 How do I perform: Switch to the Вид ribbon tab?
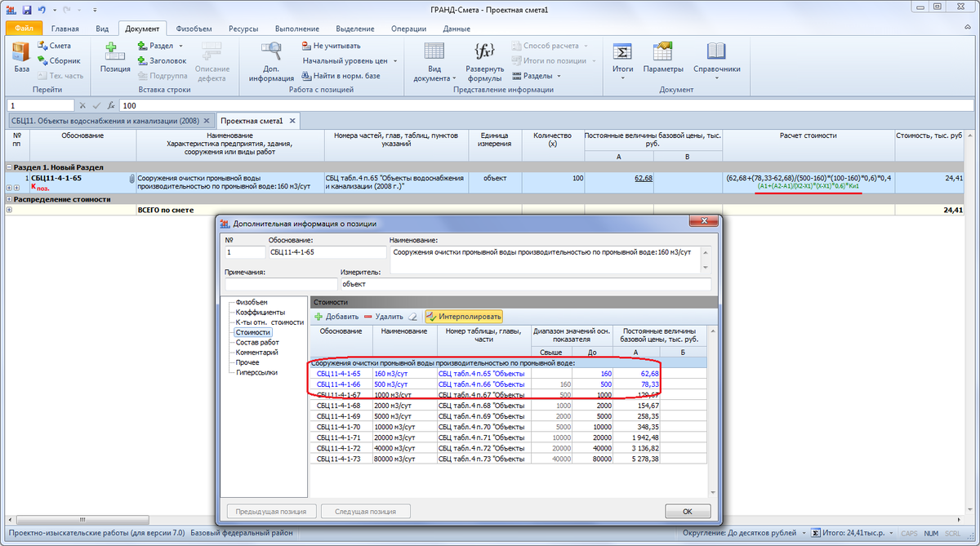102,28
